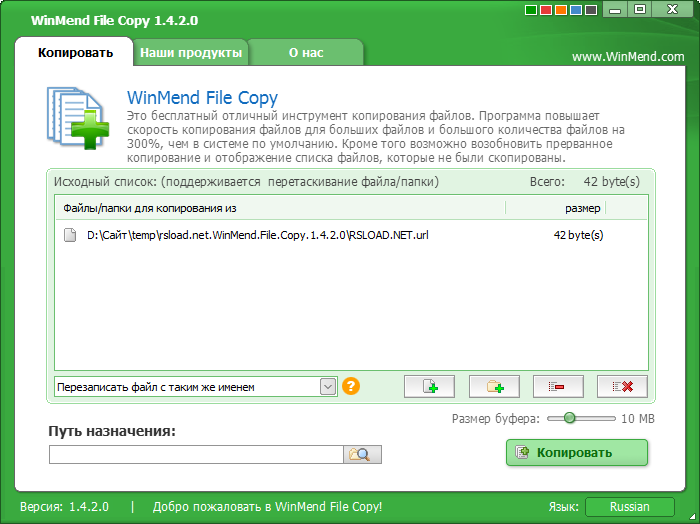Click the WinMend File Copy documents logo

pyautogui.click(x=78, y=118)
